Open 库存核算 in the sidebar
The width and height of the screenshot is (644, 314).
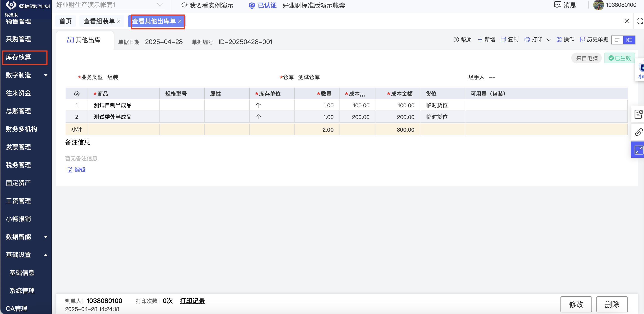pos(18,57)
